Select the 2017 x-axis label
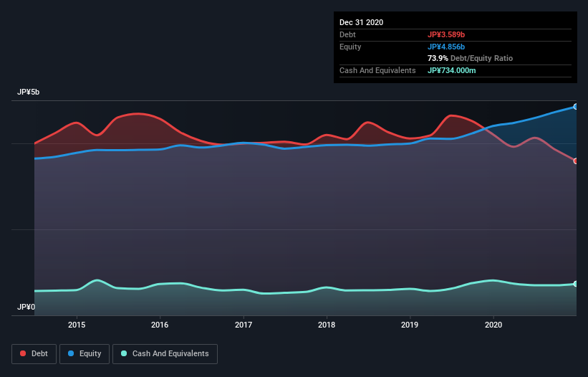 tap(244, 325)
